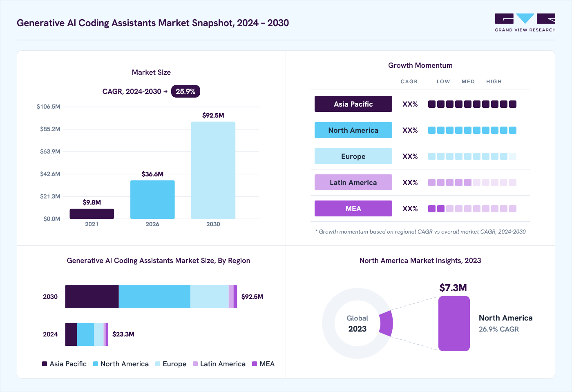Click the 'HIGH' column header

click(494, 82)
